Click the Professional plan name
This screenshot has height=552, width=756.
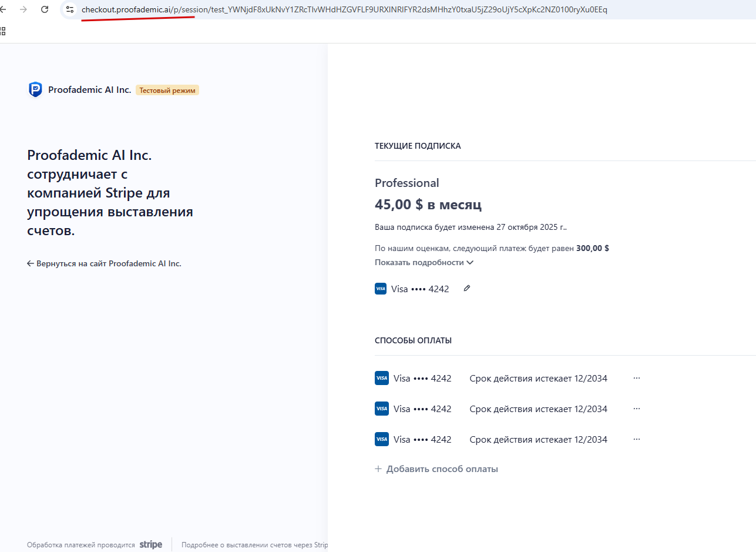(407, 183)
